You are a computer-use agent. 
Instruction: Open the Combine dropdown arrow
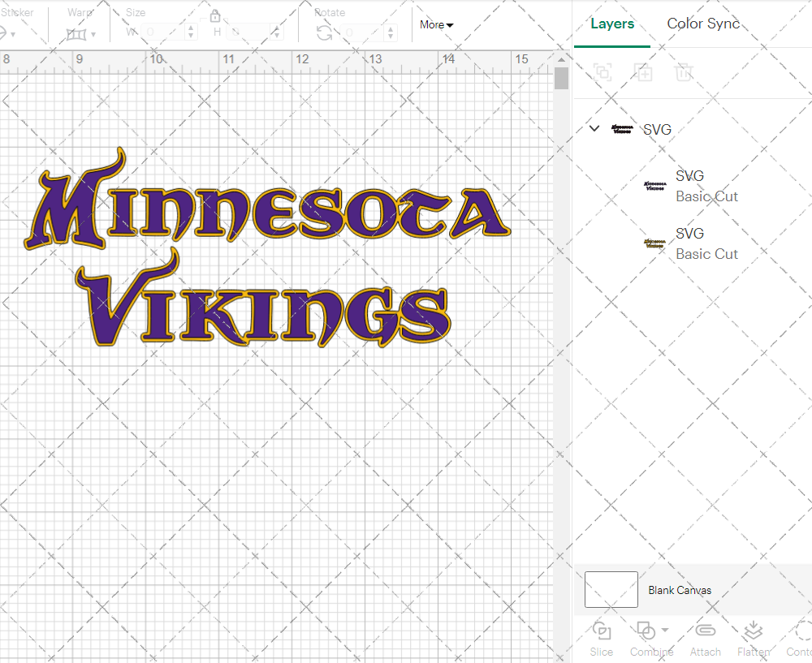pyautogui.click(x=665, y=630)
